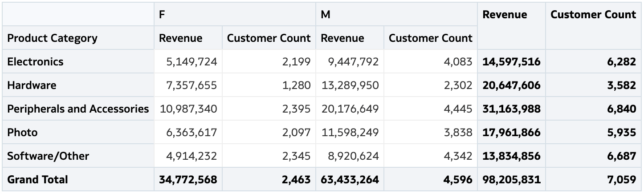Click overall revenue total 98,205,831

[x=512, y=179]
